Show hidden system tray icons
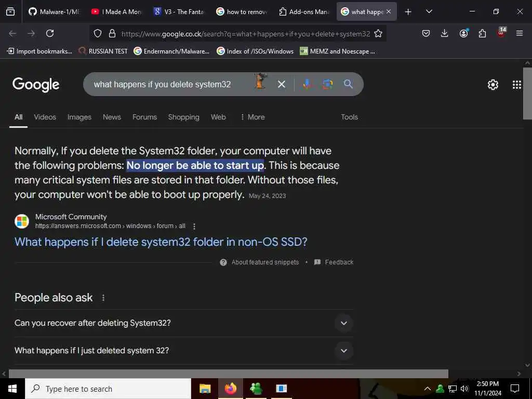Screen dimensions: 532x399 428,389
